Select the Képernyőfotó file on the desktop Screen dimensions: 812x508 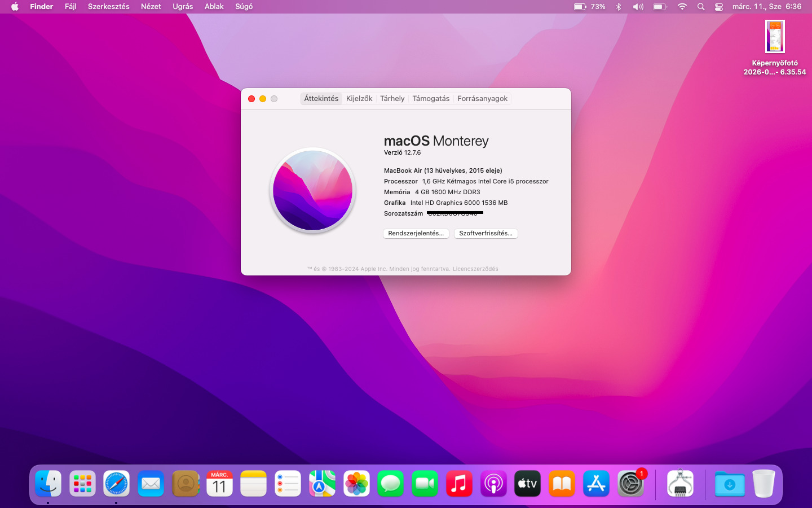(x=775, y=48)
